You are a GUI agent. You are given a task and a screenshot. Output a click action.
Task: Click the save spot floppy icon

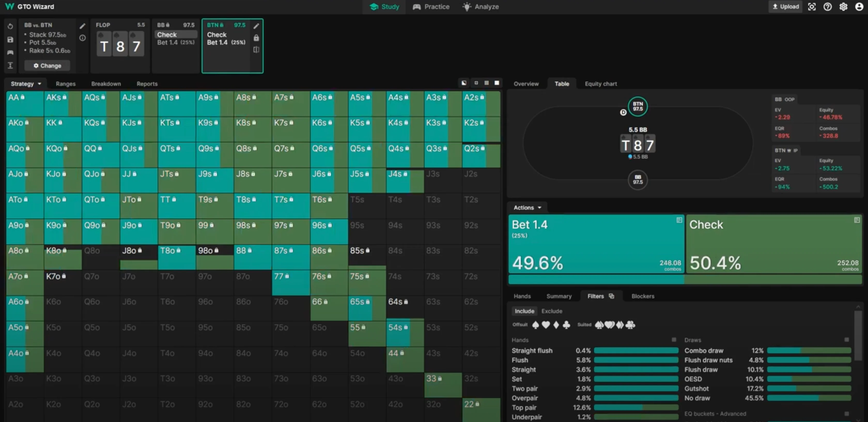(x=10, y=40)
